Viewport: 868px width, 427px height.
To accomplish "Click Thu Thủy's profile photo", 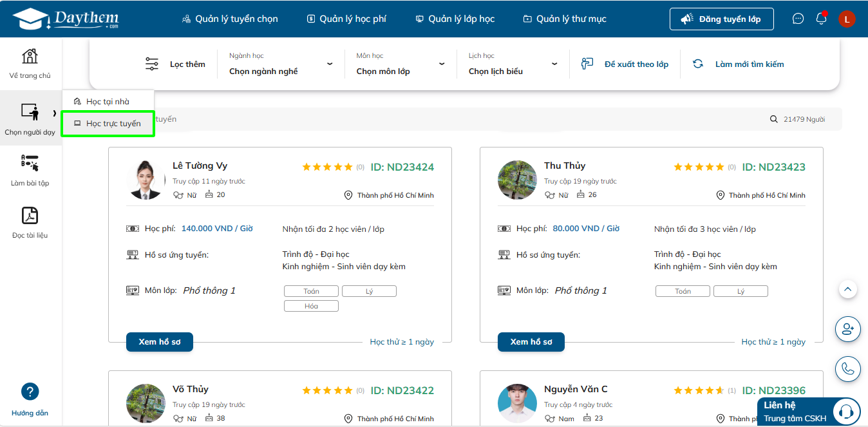I will (x=517, y=180).
